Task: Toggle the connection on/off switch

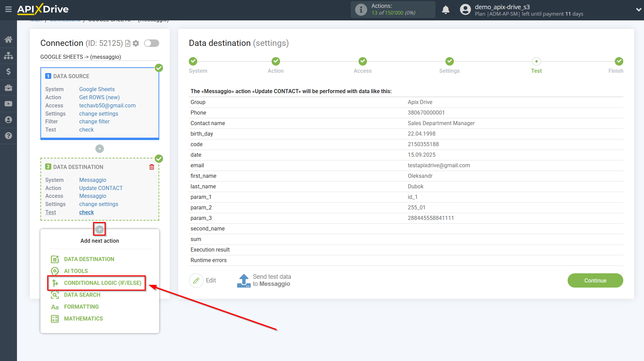Action: pos(151,43)
